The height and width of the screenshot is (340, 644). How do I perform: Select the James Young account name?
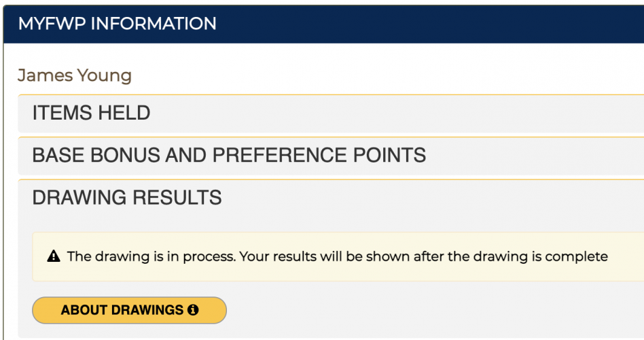(x=74, y=75)
